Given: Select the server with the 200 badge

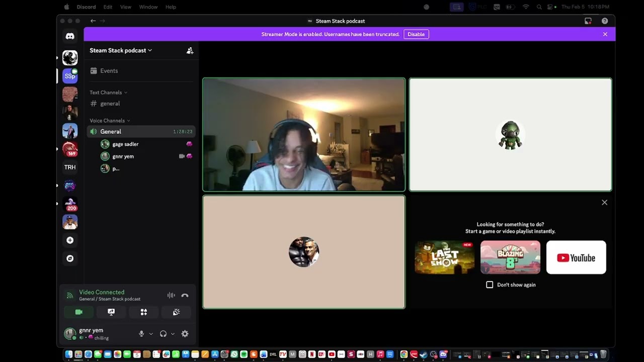Looking at the screenshot, I should (x=70, y=204).
